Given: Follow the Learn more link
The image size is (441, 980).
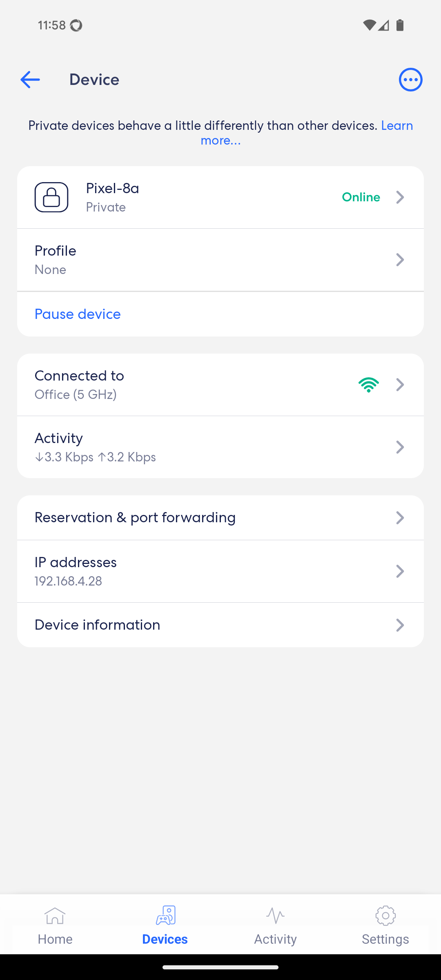Looking at the screenshot, I should click(x=220, y=140).
